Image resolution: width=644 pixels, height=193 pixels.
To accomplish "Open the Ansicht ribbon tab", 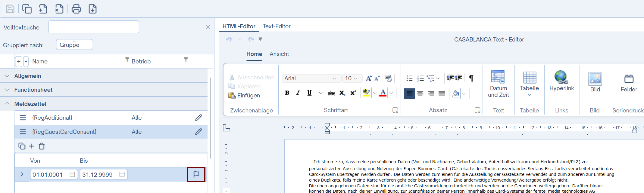I will pyautogui.click(x=279, y=54).
